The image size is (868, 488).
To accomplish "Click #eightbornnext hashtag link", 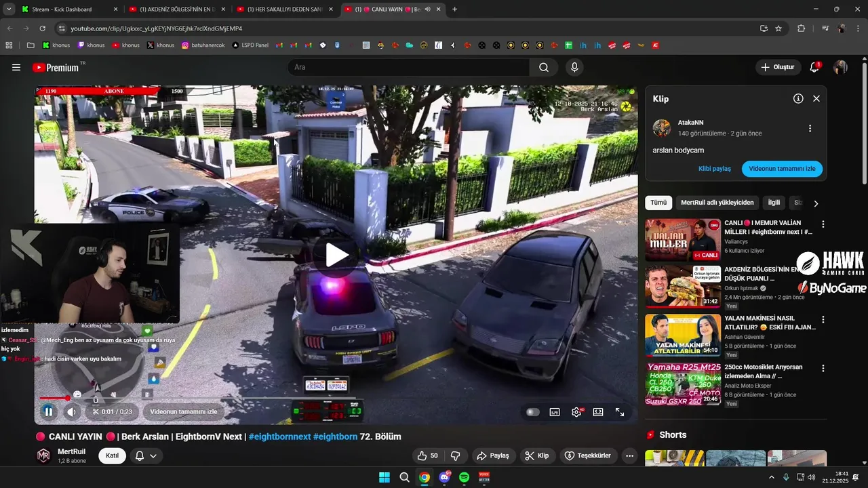I will (x=279, y=436).
